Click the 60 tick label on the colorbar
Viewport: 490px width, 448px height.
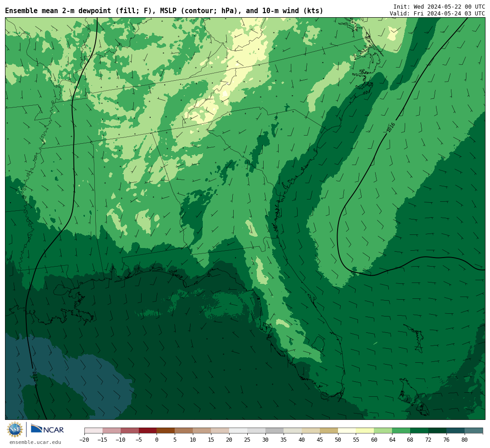point(374,439)
